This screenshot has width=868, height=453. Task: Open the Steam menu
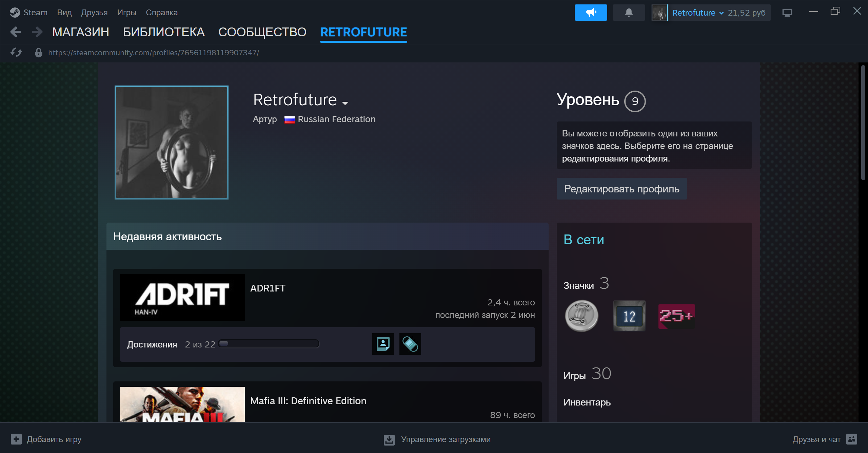pyautogui.click(x=35, y=13)
